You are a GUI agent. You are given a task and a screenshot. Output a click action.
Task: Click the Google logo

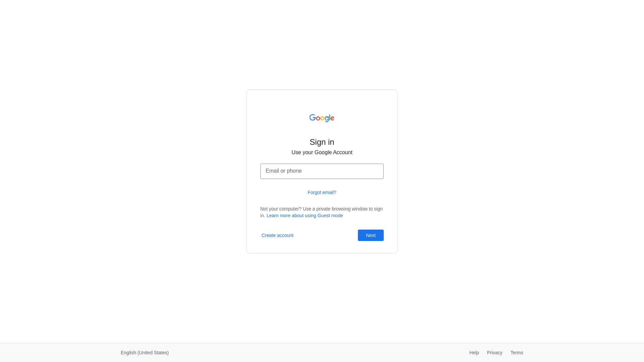(322, 118)
